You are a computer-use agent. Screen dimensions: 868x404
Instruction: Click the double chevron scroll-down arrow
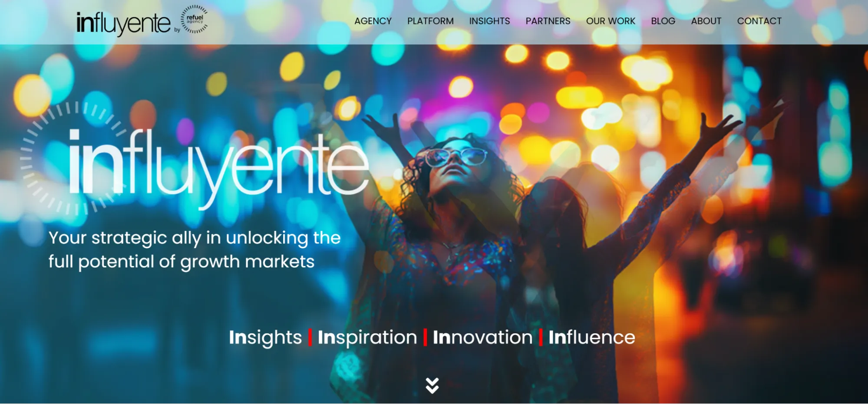pos(432,385)
